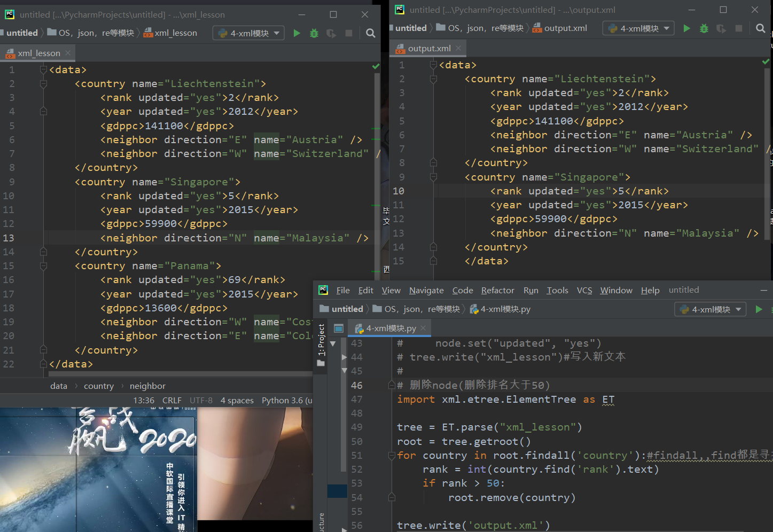Click the stop icon in output.xml window
Image resolution: width=773 pixels, height=532 pixels.
(739, 28)
